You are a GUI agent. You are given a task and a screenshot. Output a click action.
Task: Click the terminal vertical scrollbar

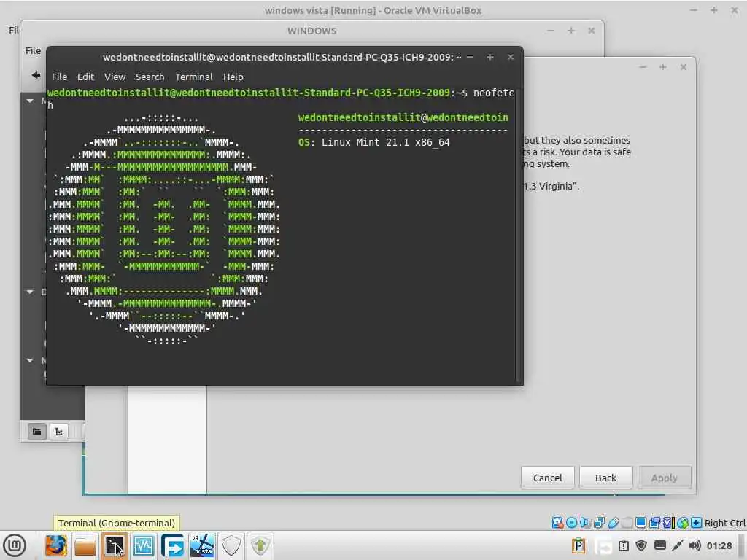point(519,236)
